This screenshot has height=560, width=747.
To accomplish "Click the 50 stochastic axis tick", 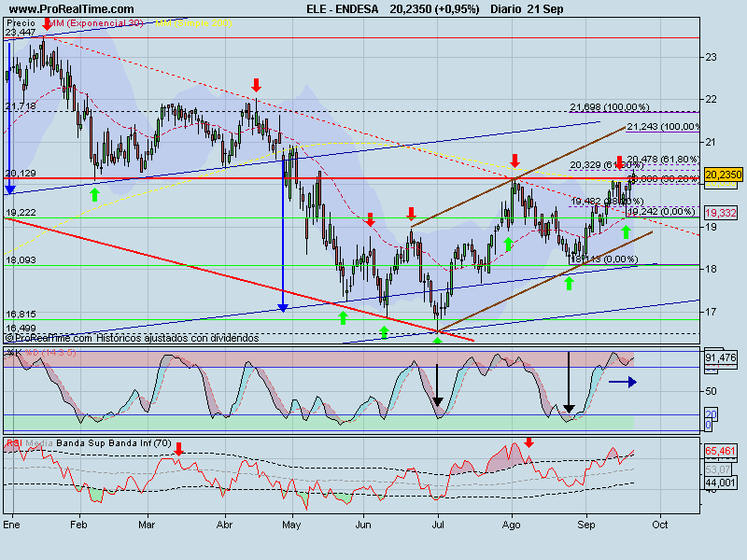I will click(711, 391).
